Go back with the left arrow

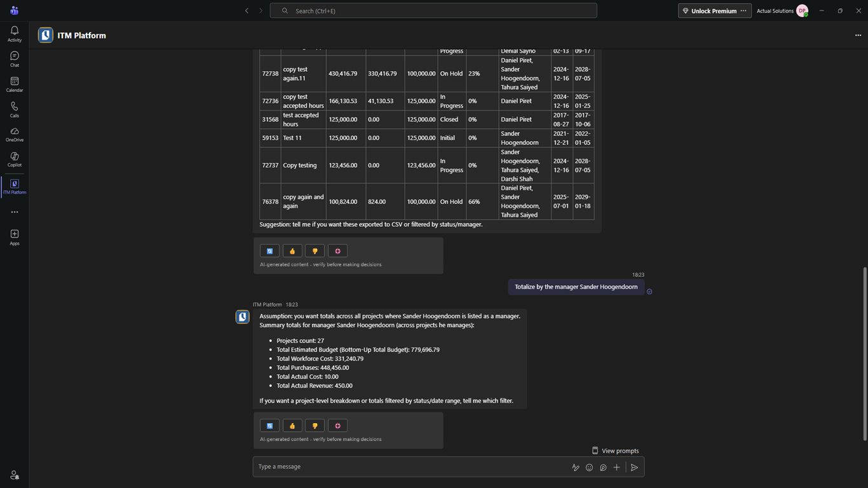pos(247,11)
